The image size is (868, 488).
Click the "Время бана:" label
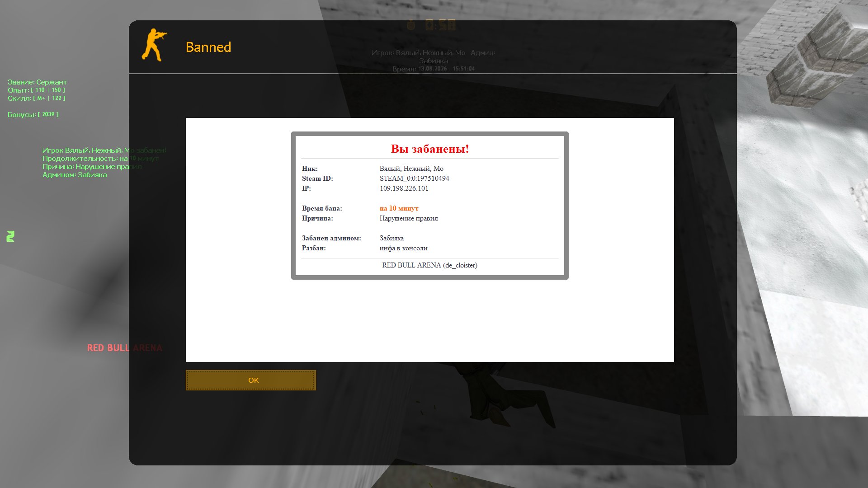(x=322, y=208)
